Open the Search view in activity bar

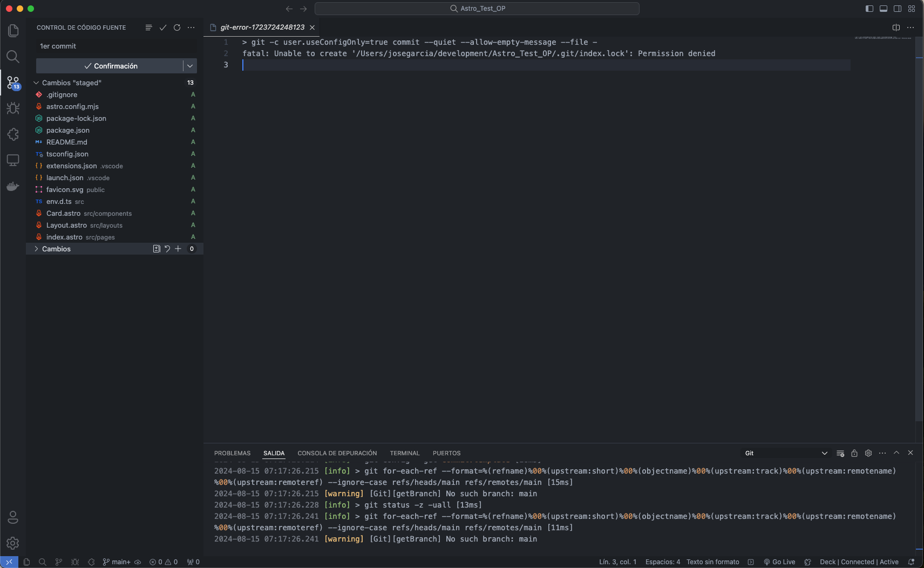pos(13,57)
